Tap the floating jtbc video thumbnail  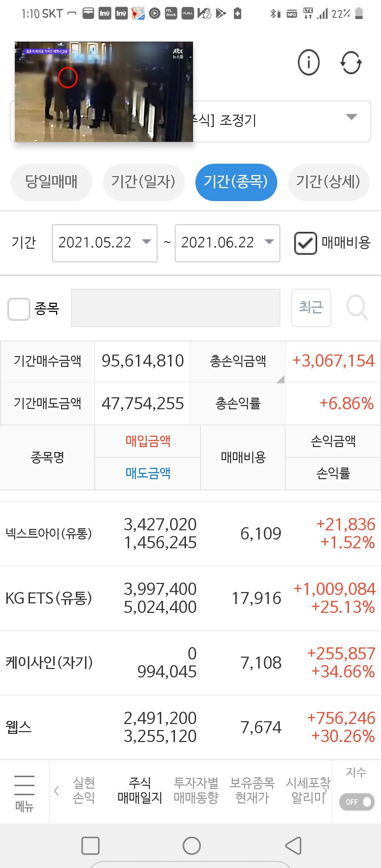coord(104,92)
